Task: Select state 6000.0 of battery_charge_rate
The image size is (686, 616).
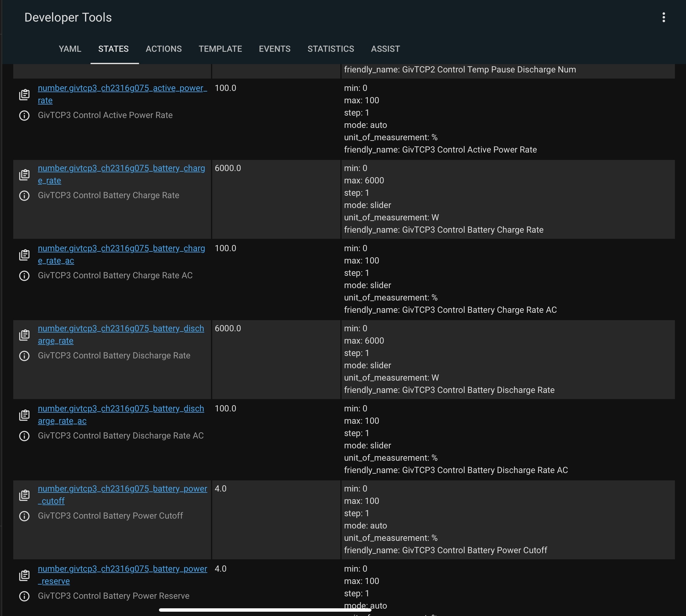Action: point(228,168)
